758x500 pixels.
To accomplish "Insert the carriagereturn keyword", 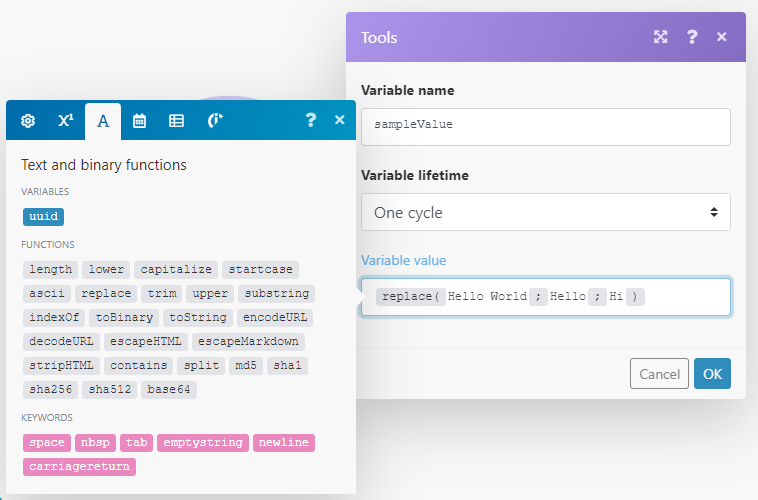I will coord(79,467).
